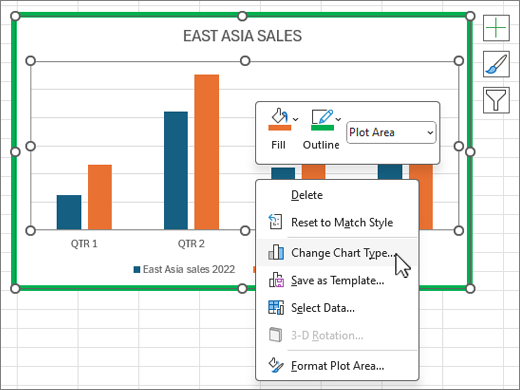Open the Chart Styles paintbrush button

pos(496,64)
